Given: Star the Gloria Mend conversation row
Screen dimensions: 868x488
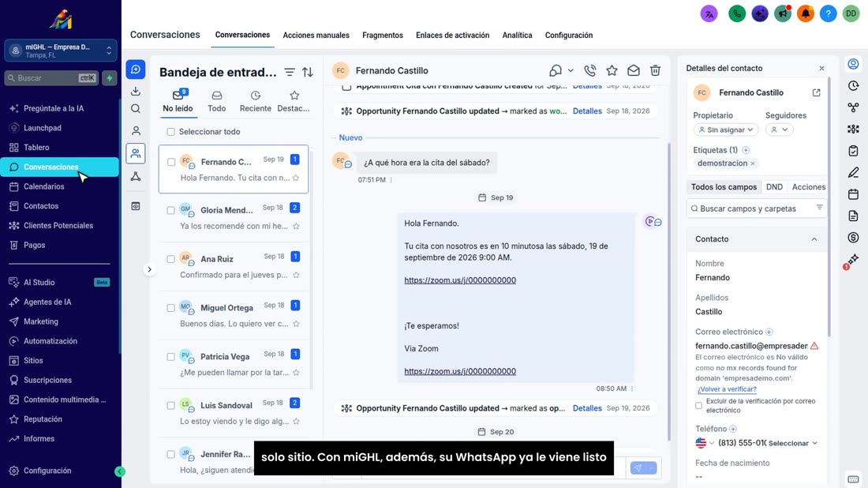Looking at the screenshot, I should [x=296, y=226].
